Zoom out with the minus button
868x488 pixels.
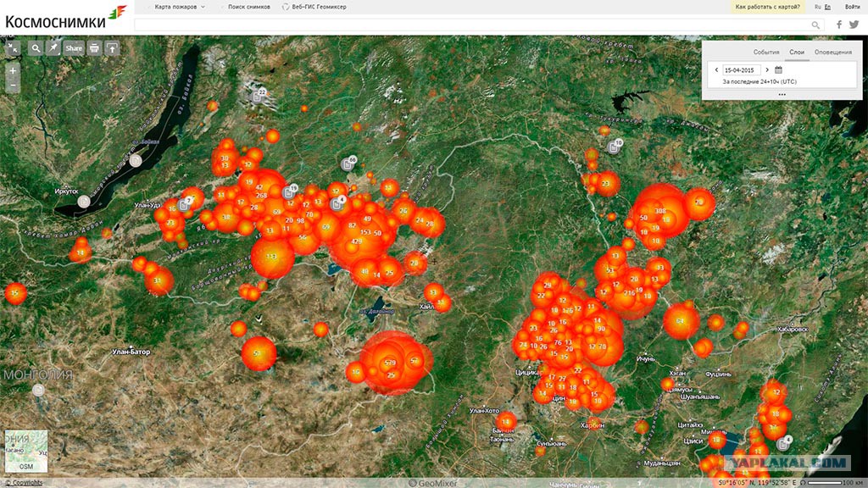(x=13, y=86)
